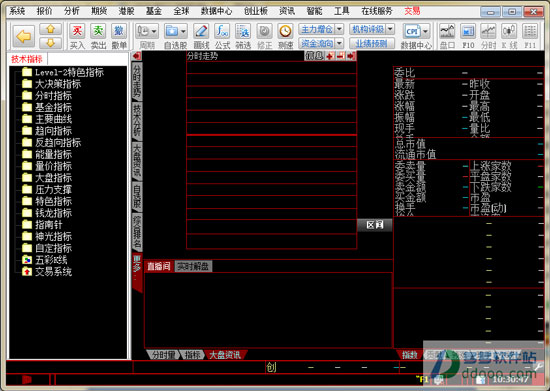Switch to 分时 chart icon in toolbar
Viewport: 550px width, 391px height.
click(x=488, y=32)
